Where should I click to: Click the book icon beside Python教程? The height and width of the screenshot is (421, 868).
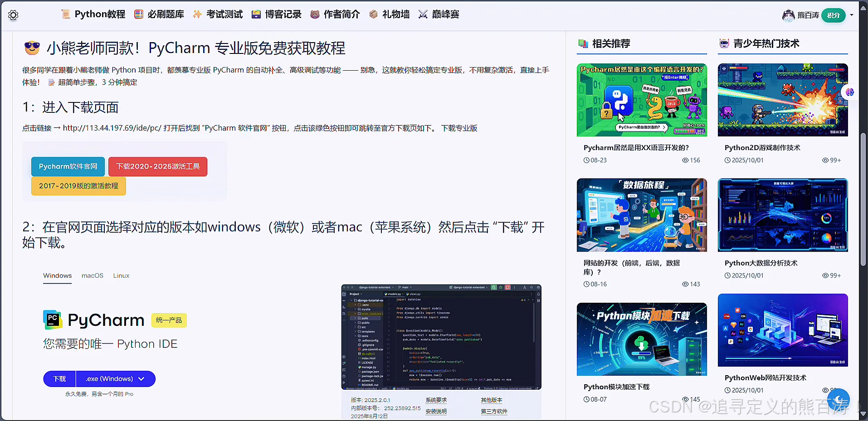click(66, 15)
